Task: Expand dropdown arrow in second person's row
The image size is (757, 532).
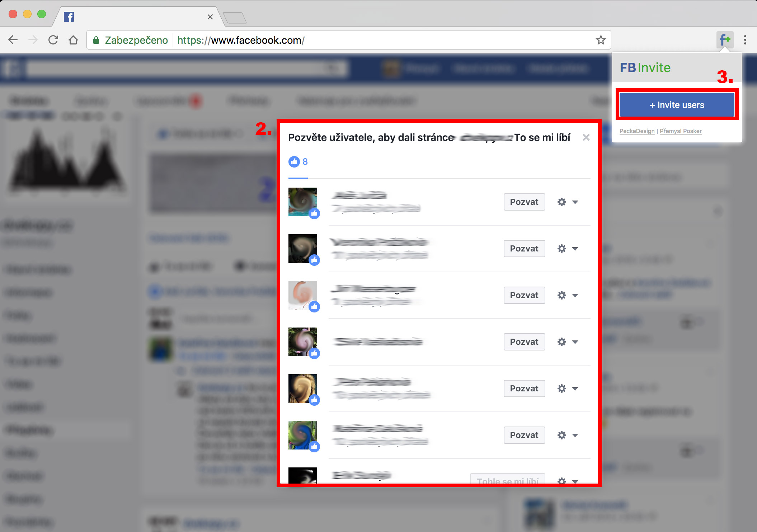Action: (575, 249)
